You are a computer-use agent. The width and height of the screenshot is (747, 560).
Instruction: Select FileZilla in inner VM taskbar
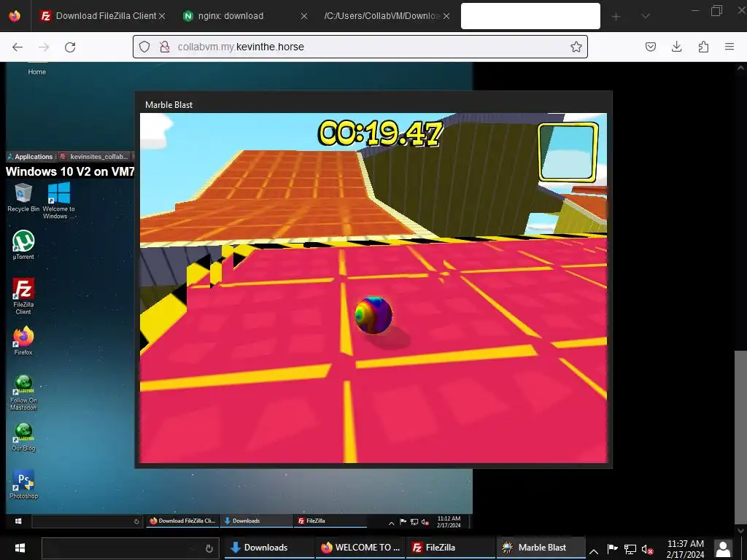coord(330,521)
